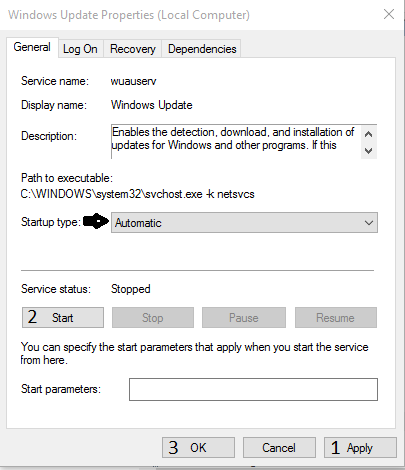Close the Windows Update Properties dialog

[389, 14]
